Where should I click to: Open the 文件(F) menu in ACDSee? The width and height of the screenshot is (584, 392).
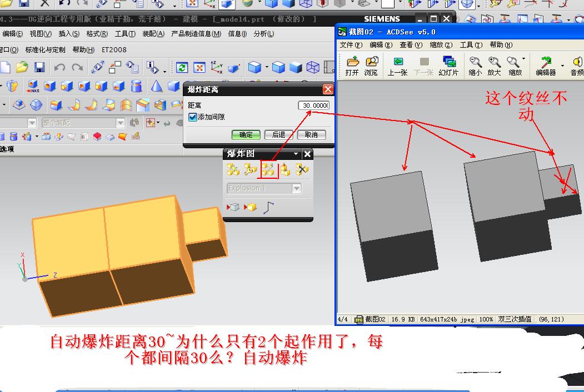(351, 45)
